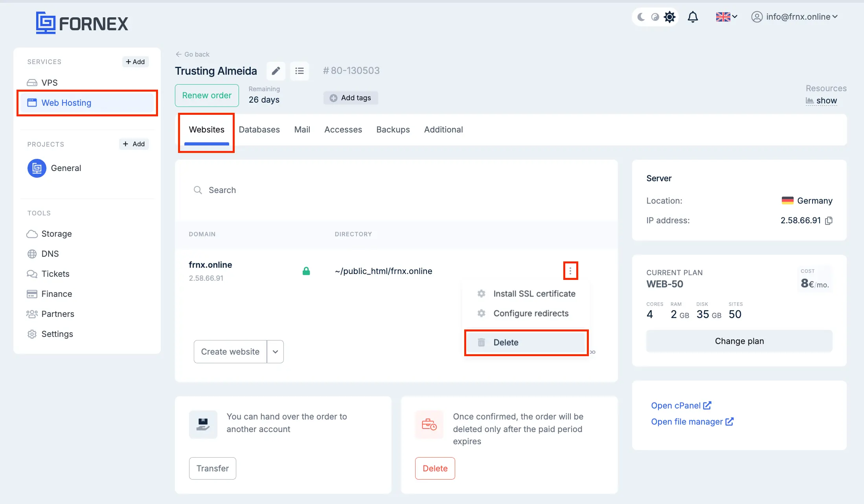Image resolution: width=864 pixels, height=504 pixels.
Task: Click the transfer order hand icon
Action: click(203, 425)
